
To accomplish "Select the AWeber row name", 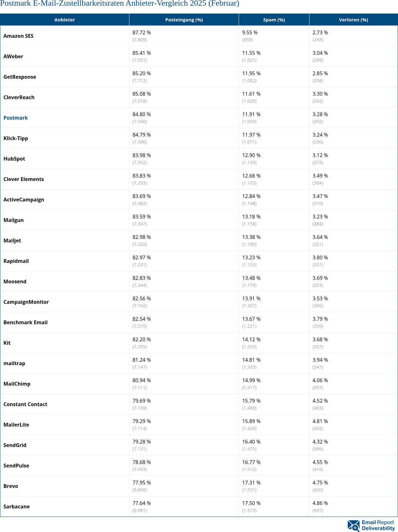I will pos(13,56).
